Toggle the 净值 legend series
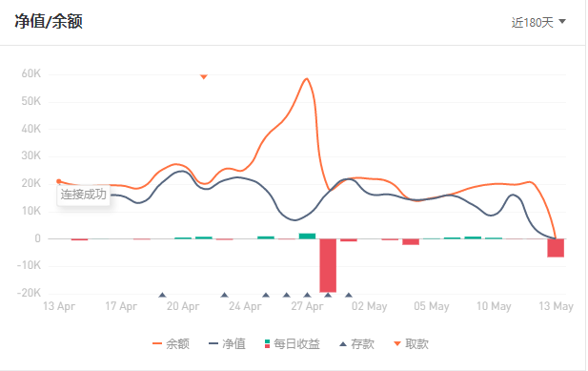The height and width of the screenshot is (371, 588). pyautogui.click(x=227, y=343)
